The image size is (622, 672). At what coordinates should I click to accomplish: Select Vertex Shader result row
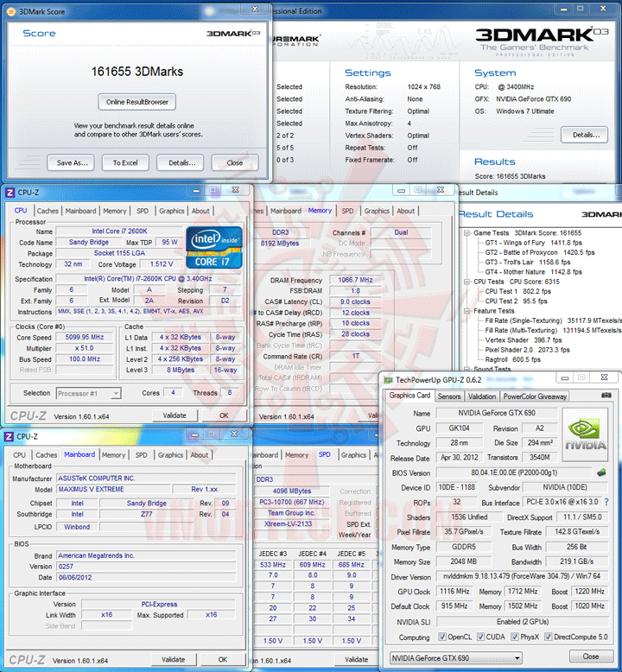[x=523, y=339]
